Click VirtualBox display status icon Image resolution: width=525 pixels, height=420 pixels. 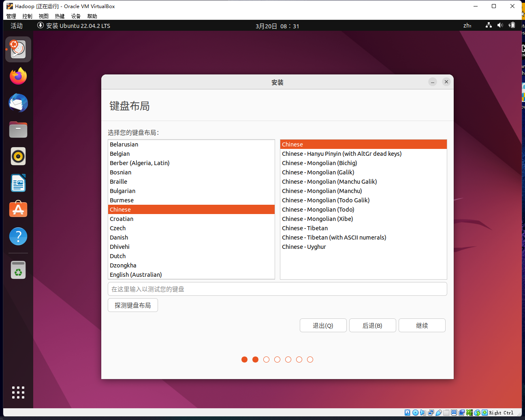click(454, 413)
